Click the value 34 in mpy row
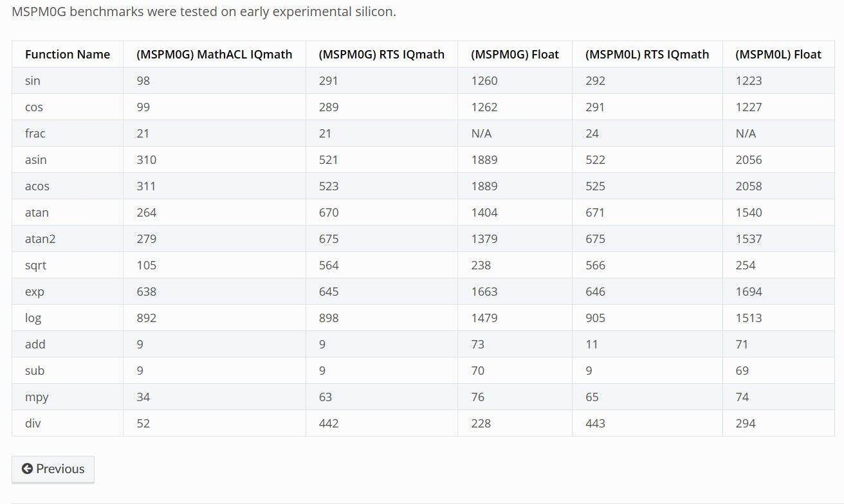The image size is (844, 504). click(x=143, y=397)
